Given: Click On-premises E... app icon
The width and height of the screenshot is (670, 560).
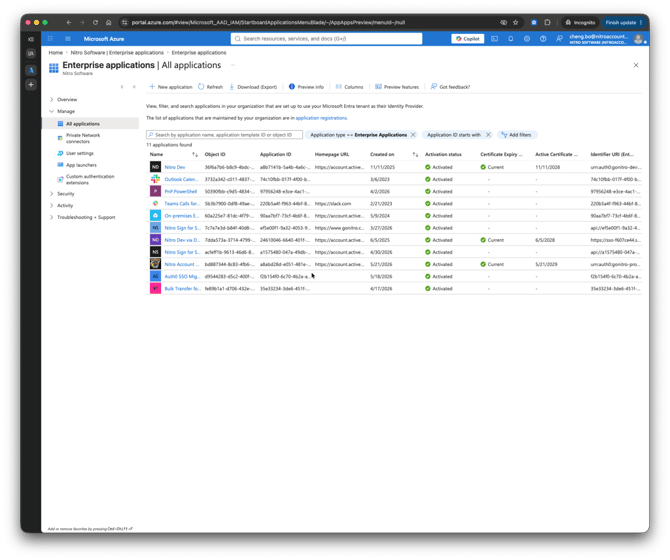Looking at the screenshot, I should tap(156, 216).
